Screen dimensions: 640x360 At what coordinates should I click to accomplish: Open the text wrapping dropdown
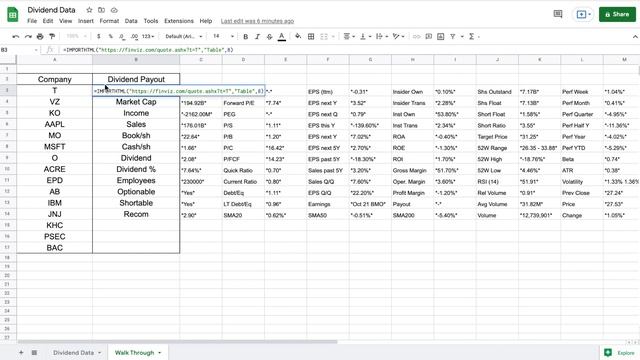click(381, 37)
